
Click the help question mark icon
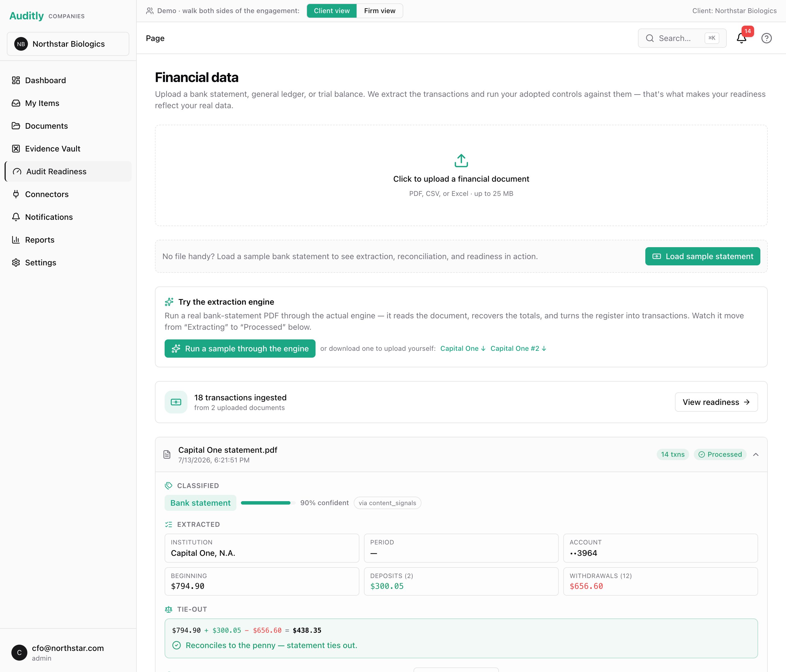pyautogui.click(x=766, y=38)
